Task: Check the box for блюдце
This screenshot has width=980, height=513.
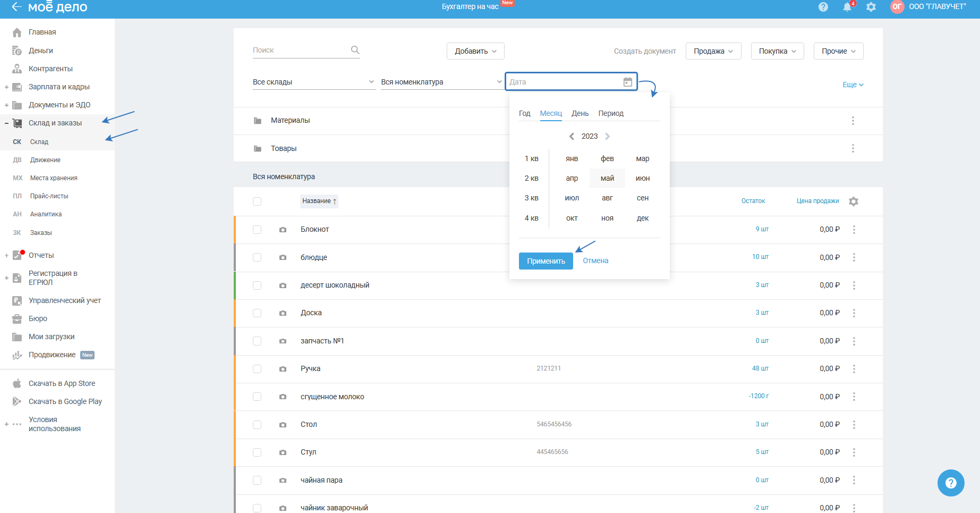Action: point(257,257)
